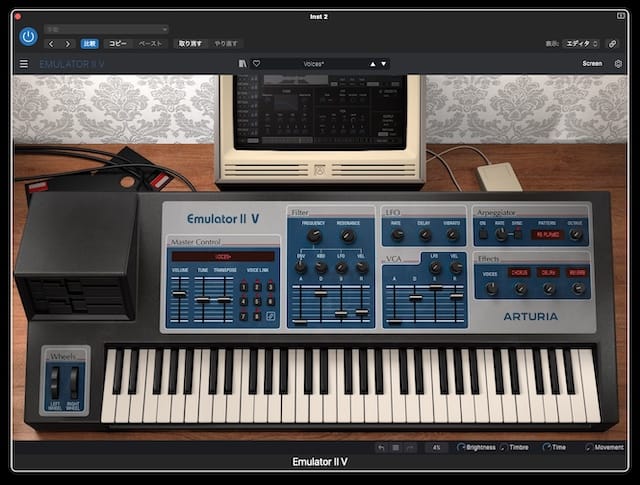Click the VCA LFO knob
The height and width of the screenshot is (485, 640).
(435, 267)
